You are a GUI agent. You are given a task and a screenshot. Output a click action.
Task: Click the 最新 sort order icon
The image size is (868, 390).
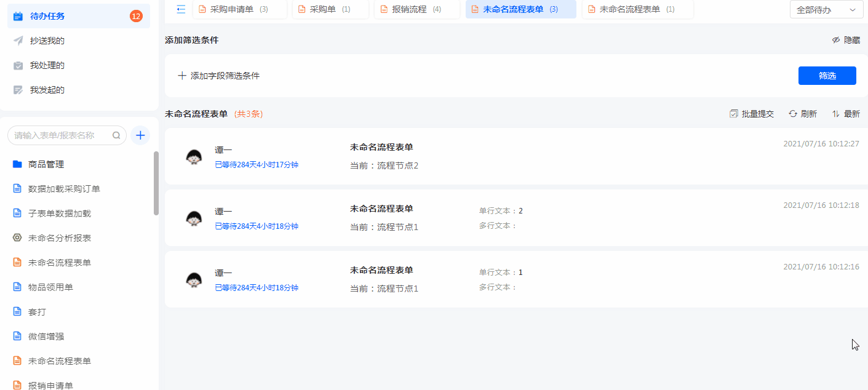[836, 114]
